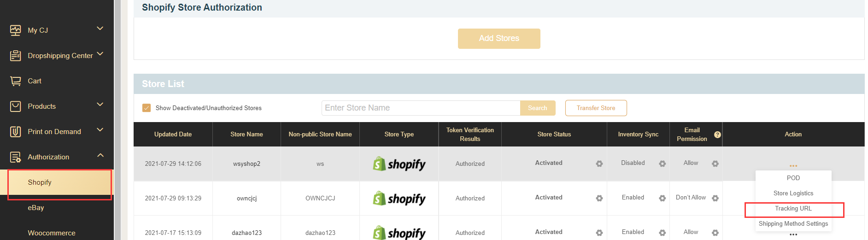This screenshot has width=868, height=240.
Task: Click the Enter Store Name search field
Action: pyautogui.click(x=420, y=108)
